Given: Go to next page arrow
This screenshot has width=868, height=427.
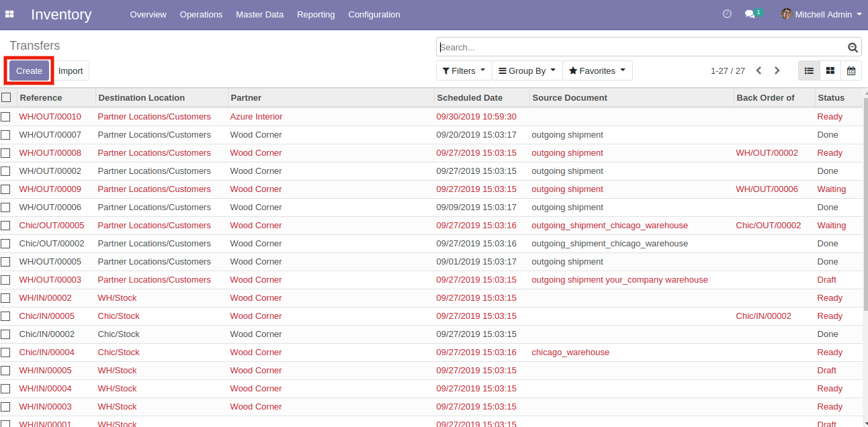Looking at the screenshot, I should pos(777,70).
